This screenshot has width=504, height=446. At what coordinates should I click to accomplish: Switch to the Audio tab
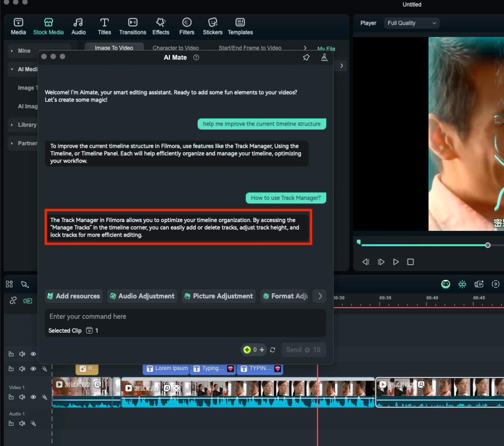click(78, 26)
